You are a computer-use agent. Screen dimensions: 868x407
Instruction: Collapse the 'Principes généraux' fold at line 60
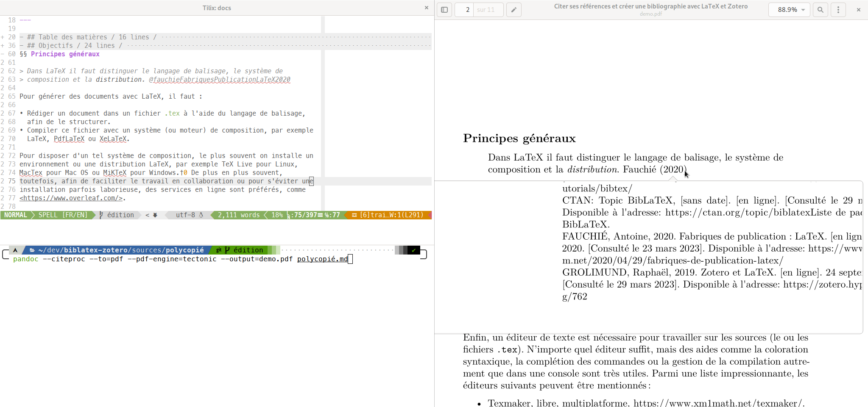[x=3, y=54]
